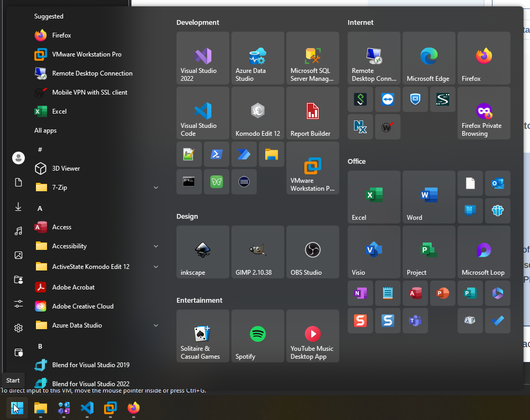The width and height of the screenshot is (530, 420).
Task: Jump using the # section header
Action: coord(40,150)
